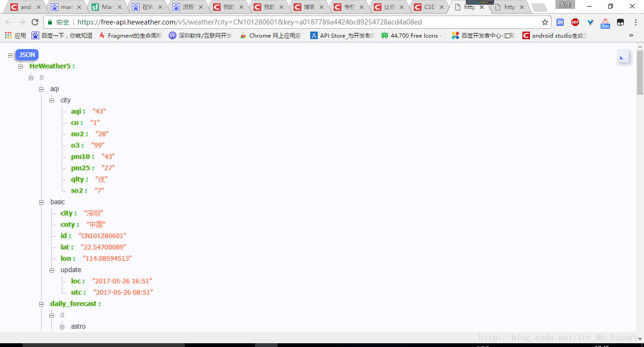Select the city value "深圳"

pyautogui.click(x=94, y=214)
